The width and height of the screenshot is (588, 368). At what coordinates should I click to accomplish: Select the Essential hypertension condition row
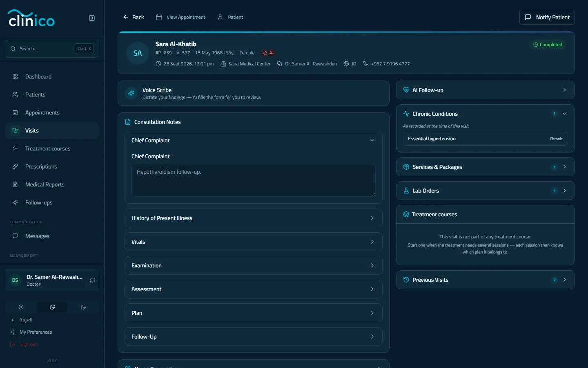pos(486,139)
